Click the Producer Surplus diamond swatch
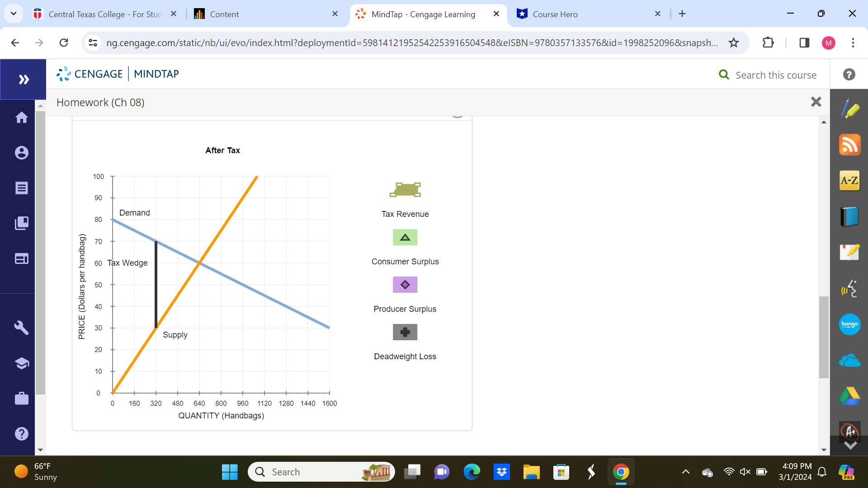The image size is (868, 488). click(x=405, y=284)
